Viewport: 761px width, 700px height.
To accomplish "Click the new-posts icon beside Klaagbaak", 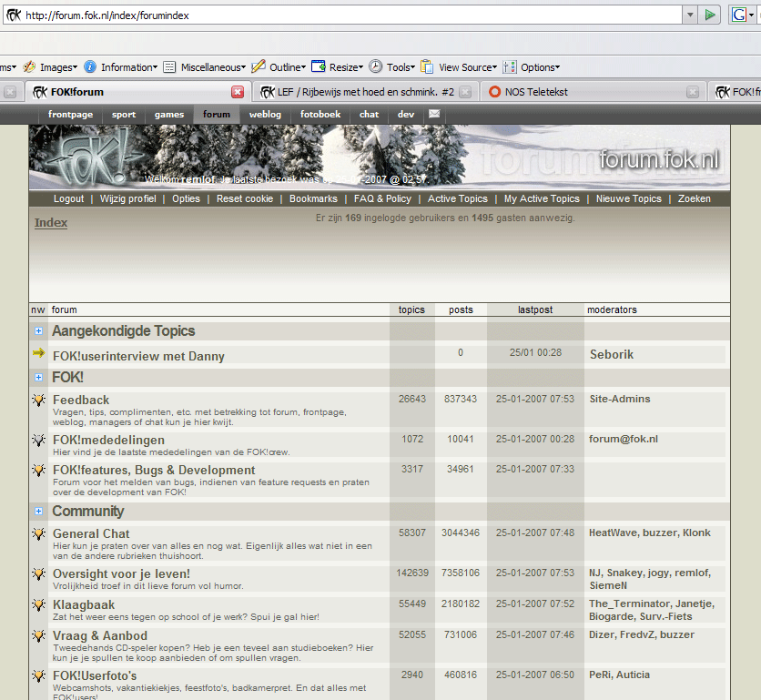I will pyautogui.click(x=39, y=604).
